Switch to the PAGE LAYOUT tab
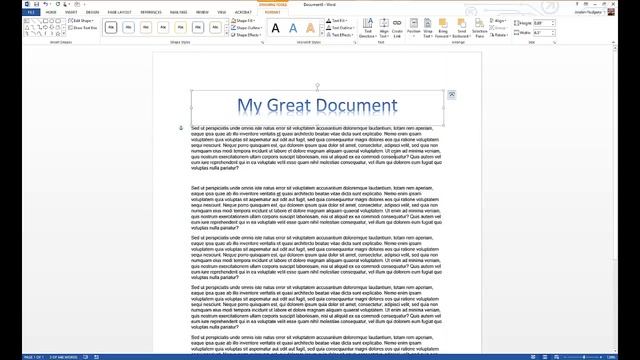 coord(120,12)
